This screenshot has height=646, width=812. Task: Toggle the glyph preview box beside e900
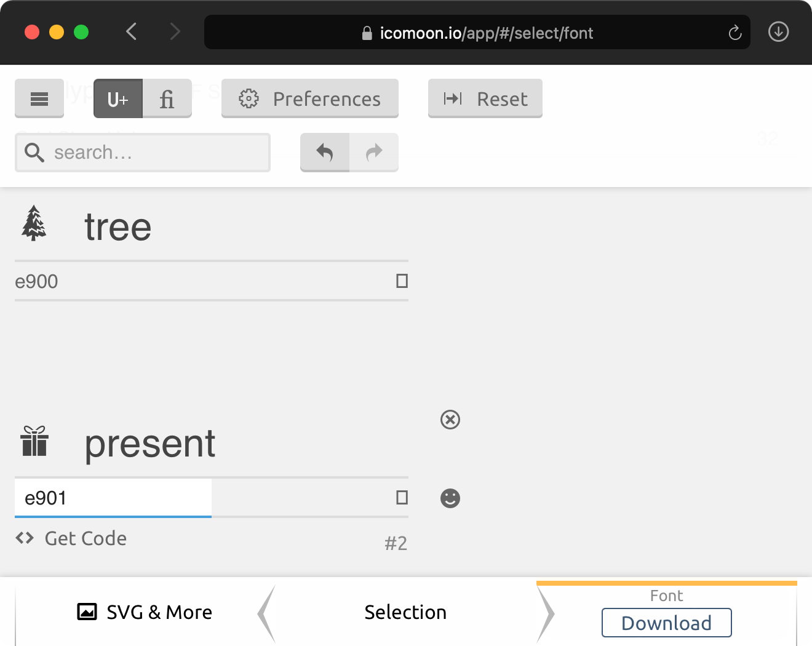(x=402, y=281)
